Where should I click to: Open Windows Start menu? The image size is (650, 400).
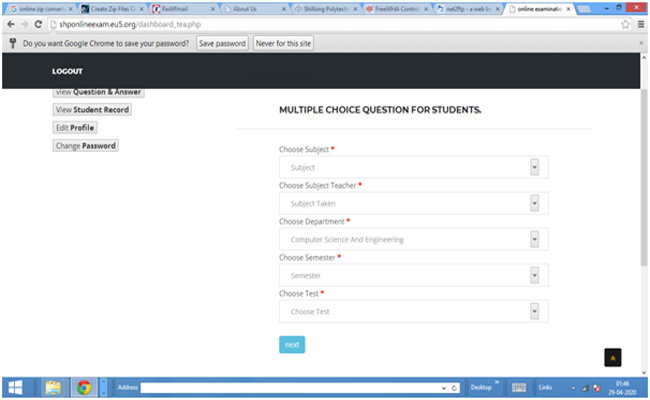coord(17,387)
